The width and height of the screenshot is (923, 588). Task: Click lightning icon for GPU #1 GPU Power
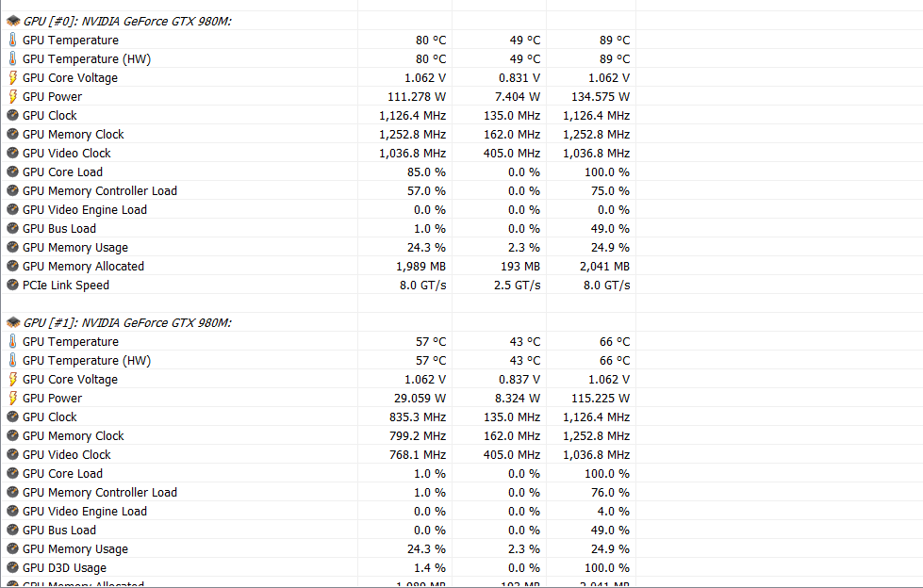click(x=13, y=398)
